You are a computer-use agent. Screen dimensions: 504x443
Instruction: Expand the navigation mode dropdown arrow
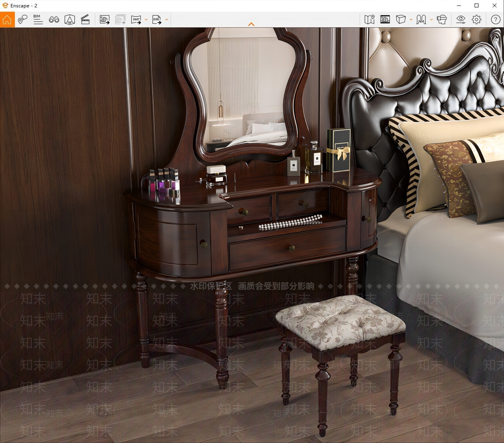tap(431, 20)
